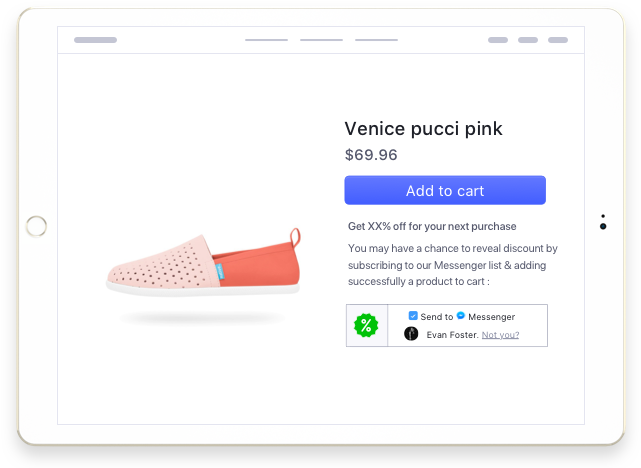Click the pink shoe product image
The width and height of the screenshot is (641, 468).
(x=203, y=263)
